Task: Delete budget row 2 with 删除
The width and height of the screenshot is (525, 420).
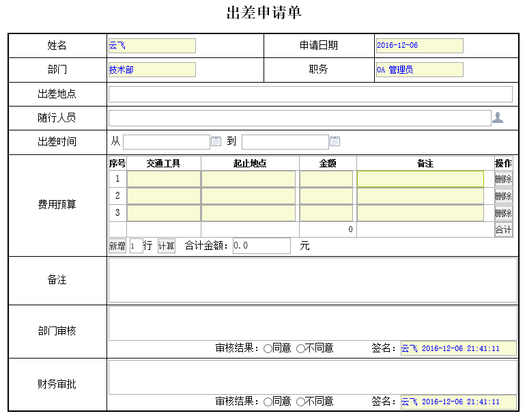Action: [x=503, y=196]
